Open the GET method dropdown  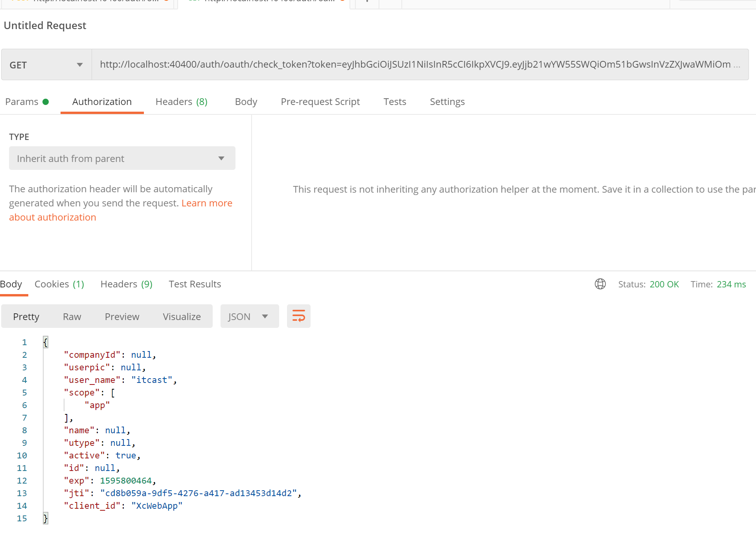(46, 65)
